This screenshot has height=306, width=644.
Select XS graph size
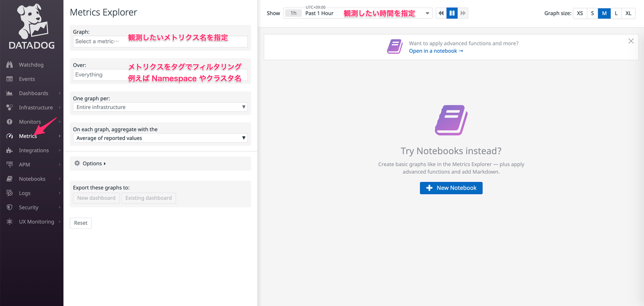click(x=580, y=13)
